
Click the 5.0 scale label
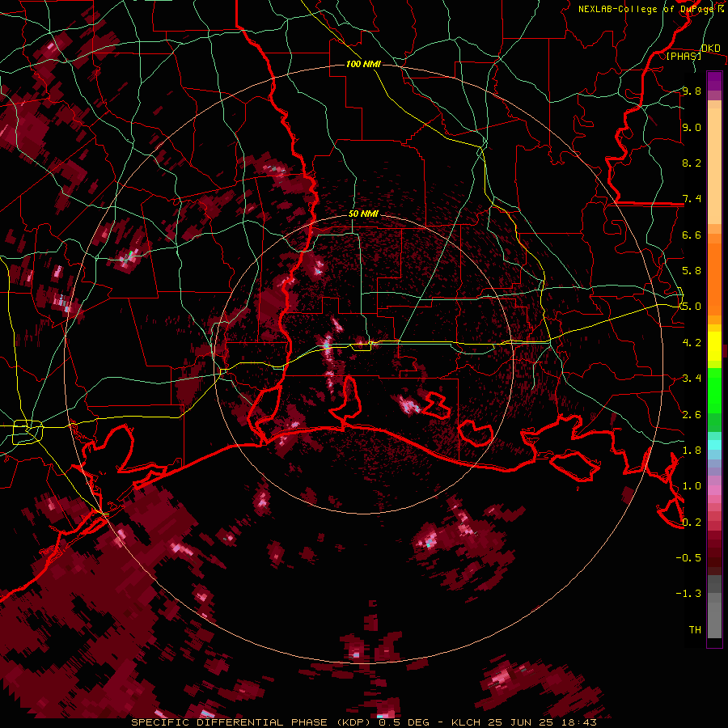[692, 307]
